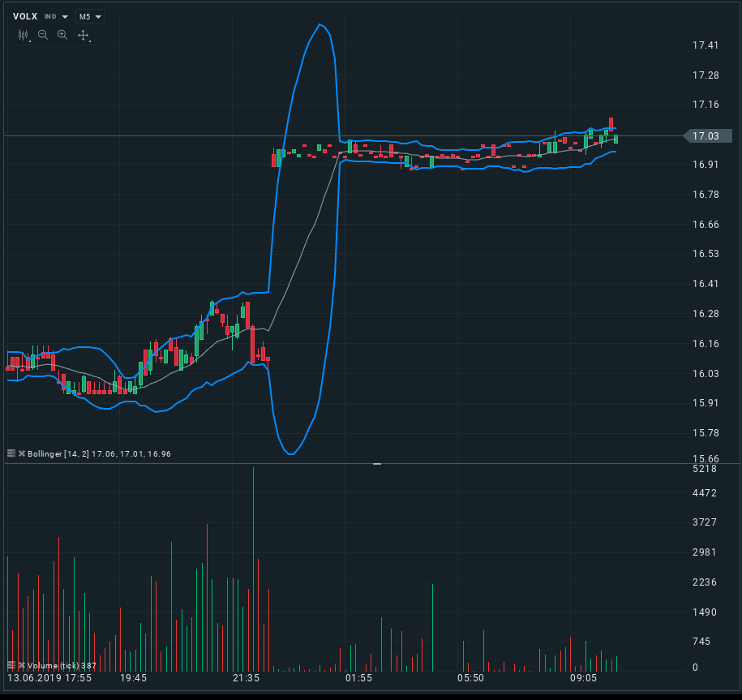Remove the Bollinger indicator

click(x=22, y=453)
